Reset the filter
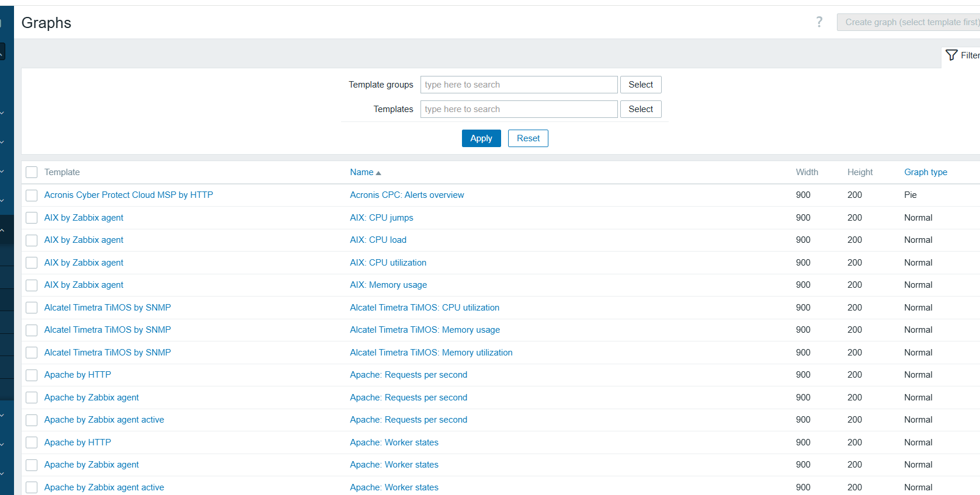The image size is (980, 495). click(528, 138)
